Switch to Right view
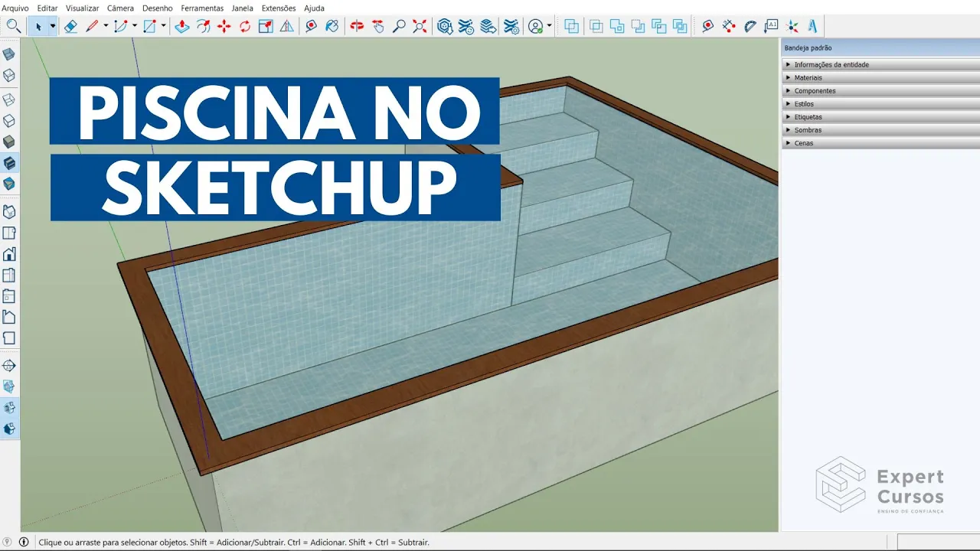The height and width of the screenshot is (551, 980). (9, 275)
